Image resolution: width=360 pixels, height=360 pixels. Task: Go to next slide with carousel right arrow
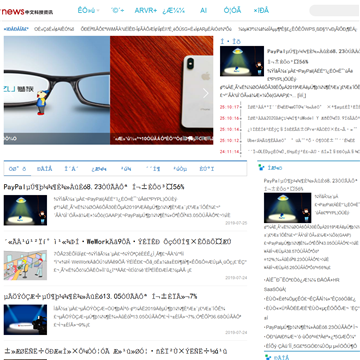[x=206, y=93]
